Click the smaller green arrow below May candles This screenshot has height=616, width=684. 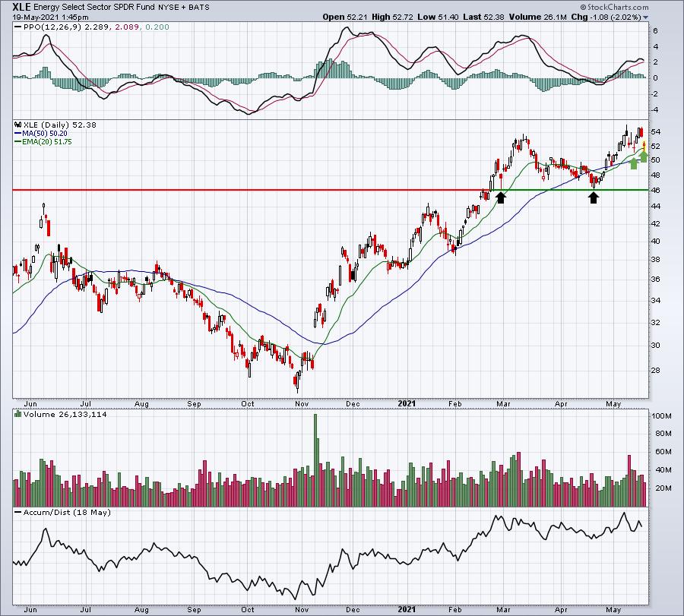[634, 163]
